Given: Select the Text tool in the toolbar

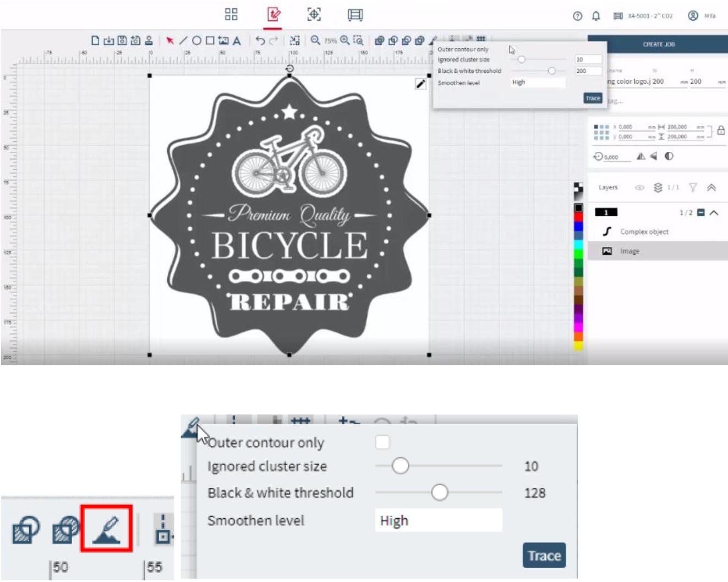Looking at the screenshot, I should tap(237, 41).
